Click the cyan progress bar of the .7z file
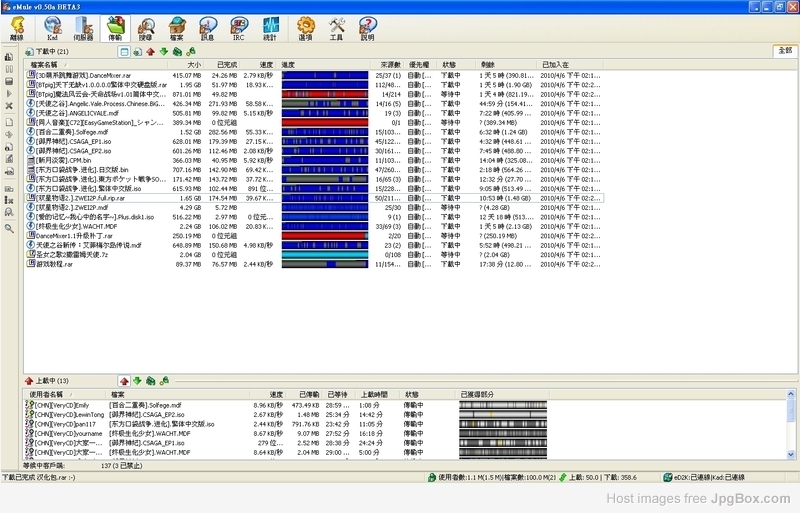This screenshot has height=513, width=800. [x=325, y=255]
